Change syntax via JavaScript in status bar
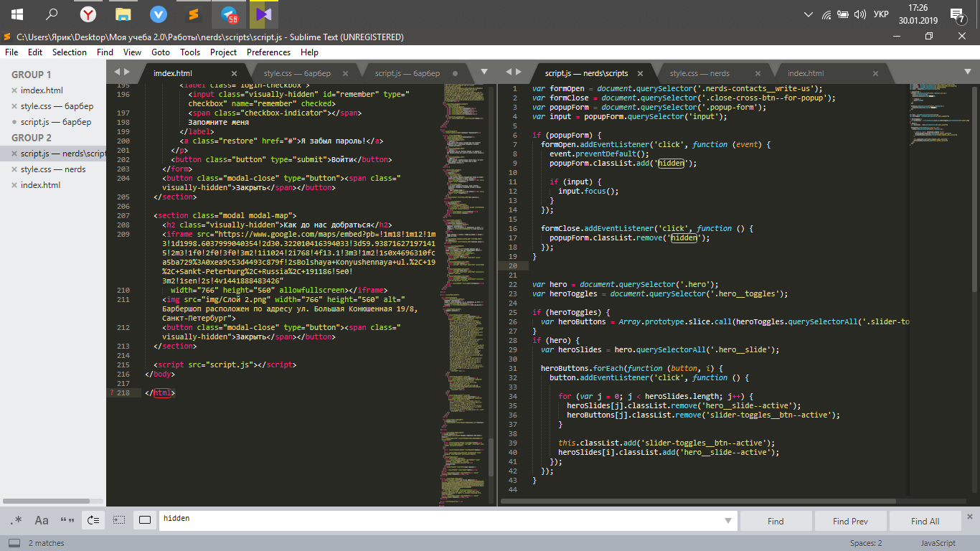Image resolution: width=980 pixels, height=551 pixels. click(938, 543)
